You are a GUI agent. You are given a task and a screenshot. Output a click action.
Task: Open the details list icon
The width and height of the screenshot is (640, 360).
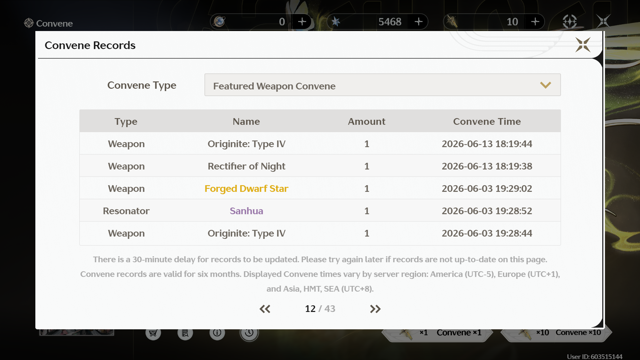click(185, 333)
